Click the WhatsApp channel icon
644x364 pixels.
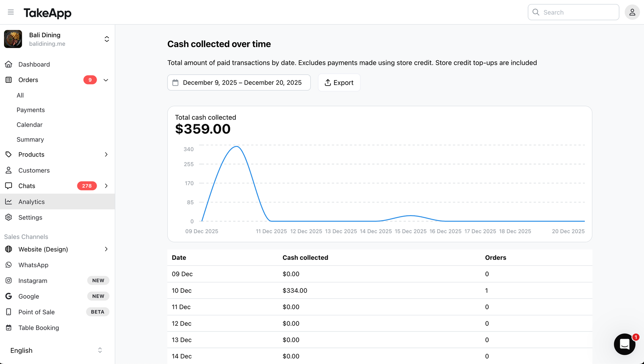click(8, 265)
